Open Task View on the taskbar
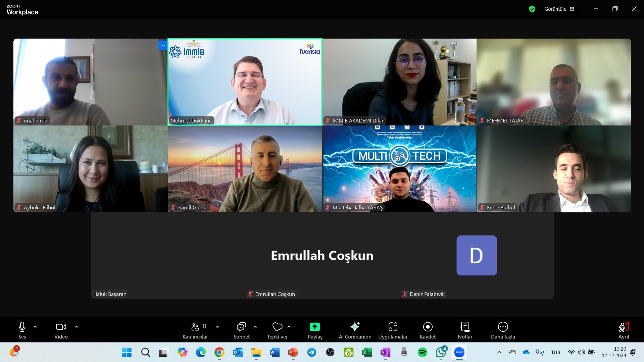Screen dimensions: 644x362 tap(163, 352)
